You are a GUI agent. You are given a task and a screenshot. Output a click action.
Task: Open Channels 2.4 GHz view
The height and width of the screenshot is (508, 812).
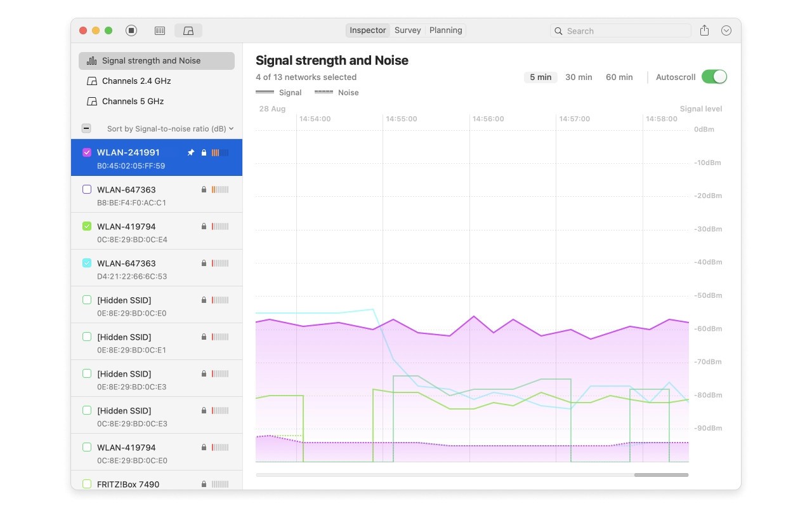pyautogui.click(x=136, y=81)
